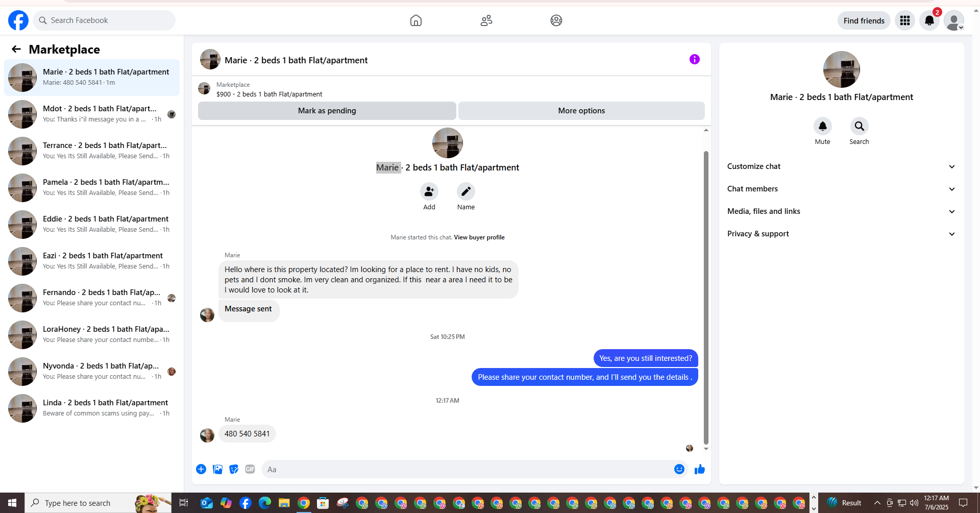Open the $900 - 2 beds listing link
This screenshot has height=513, width=980.
coord(269,94)
